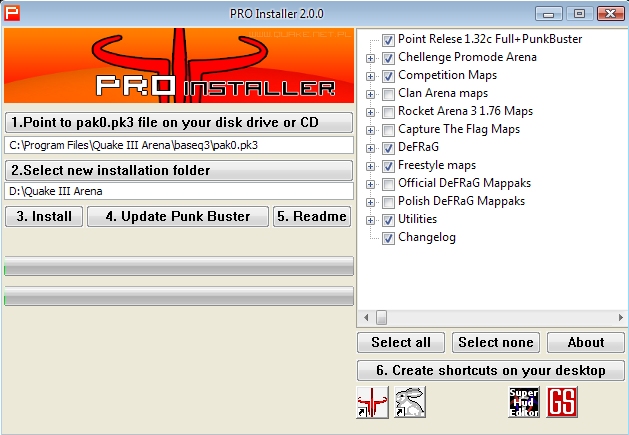The image size is (629, 435).
Task: Enable Capture The Flag Maps checkbox
Action: (388, 130)
